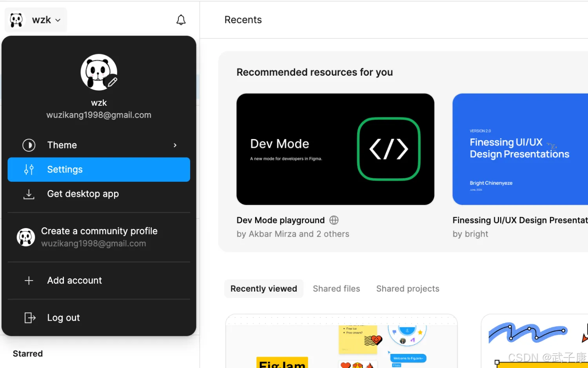Switch to Shared files tab
Screen dimensions: 588x368
(x=336, y=289)
